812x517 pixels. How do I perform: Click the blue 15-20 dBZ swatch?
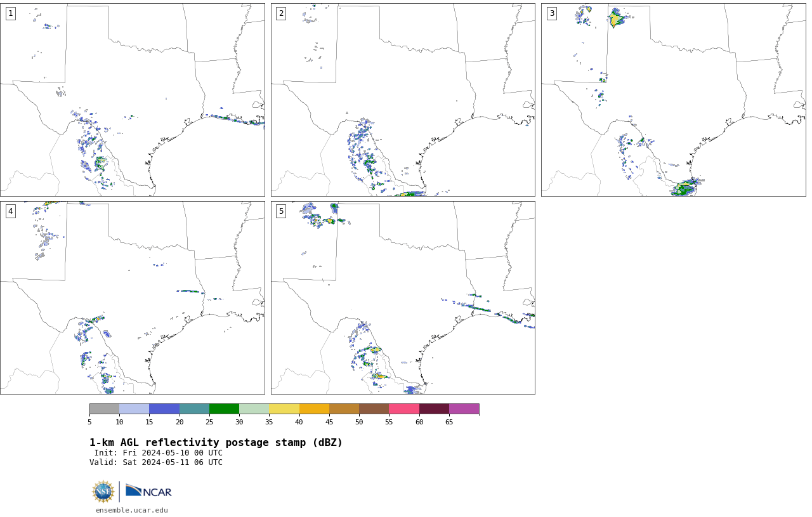coord(164,409)
